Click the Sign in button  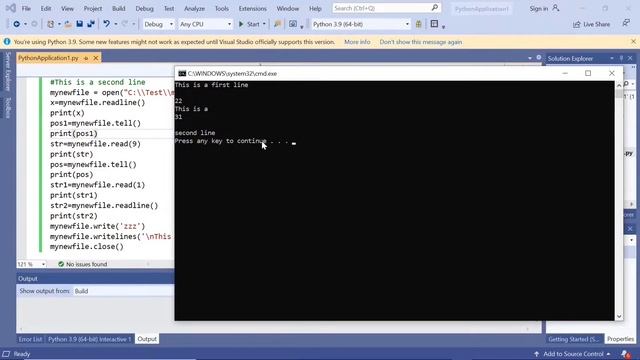[539, 8]
